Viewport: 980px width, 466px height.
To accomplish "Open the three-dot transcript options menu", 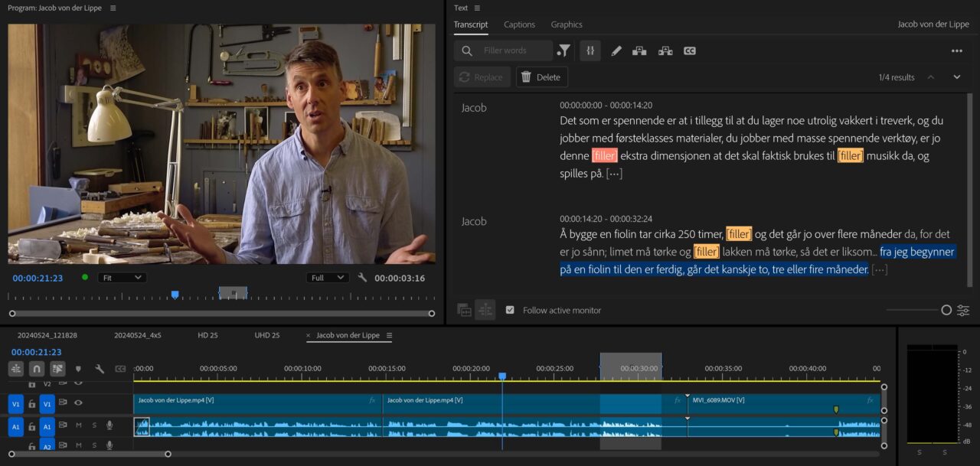I will 956,51.
